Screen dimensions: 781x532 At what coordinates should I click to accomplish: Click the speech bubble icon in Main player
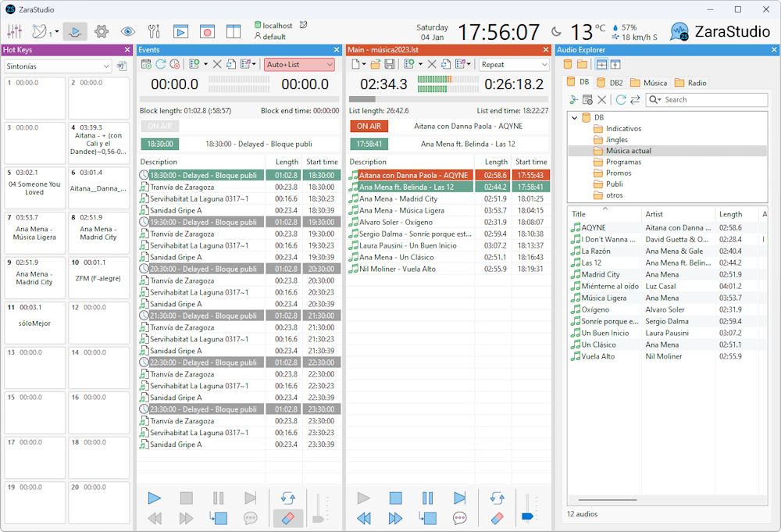pyautogui.click(x=459, y=518)
